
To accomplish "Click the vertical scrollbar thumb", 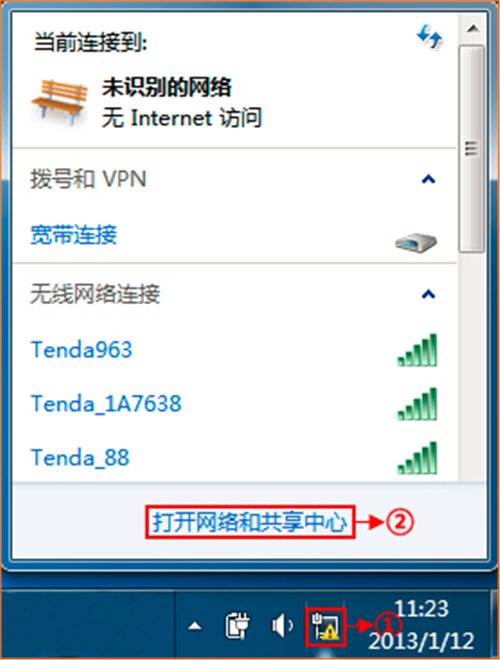I will pos(472,149).
